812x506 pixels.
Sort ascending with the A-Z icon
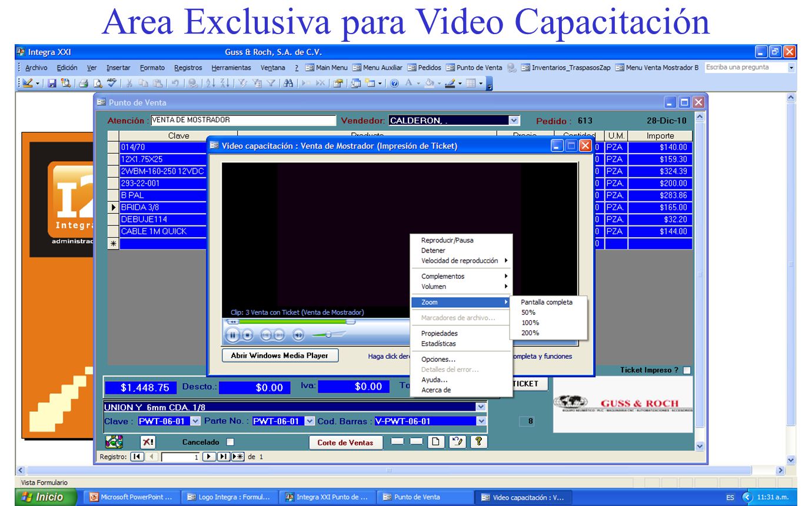coord(210,84)
